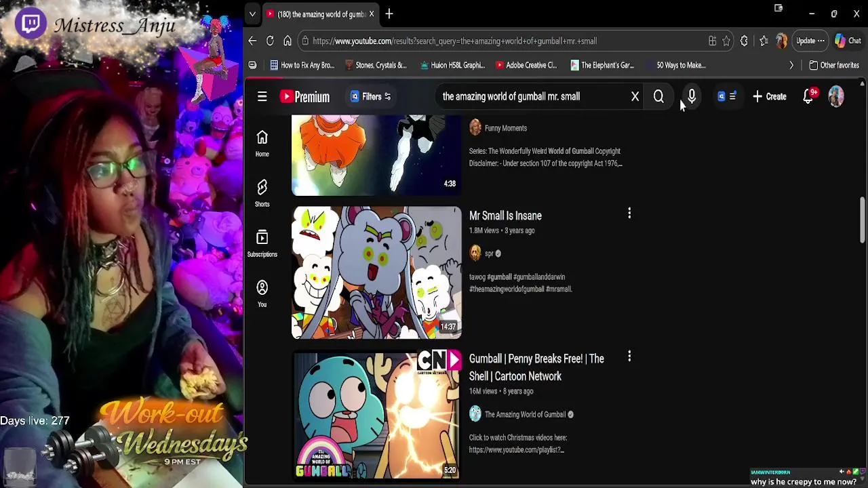Open more options for Mr Small Is Insane

[629, 214]
